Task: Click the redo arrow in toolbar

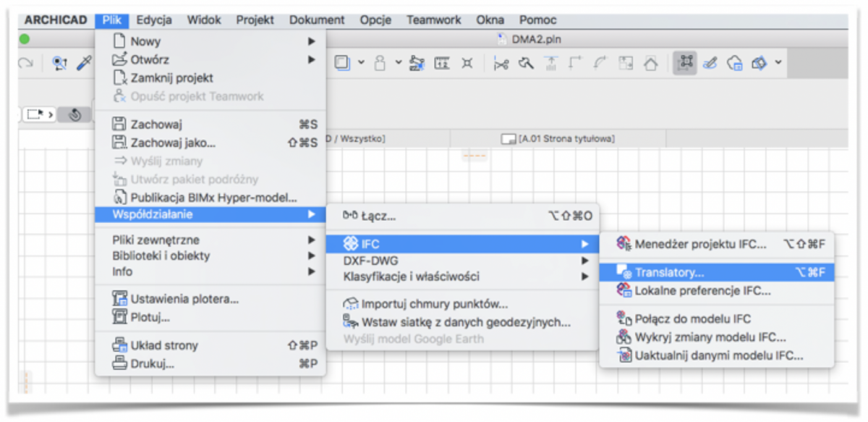Action: pyautogui.click(x=26, y=64)
